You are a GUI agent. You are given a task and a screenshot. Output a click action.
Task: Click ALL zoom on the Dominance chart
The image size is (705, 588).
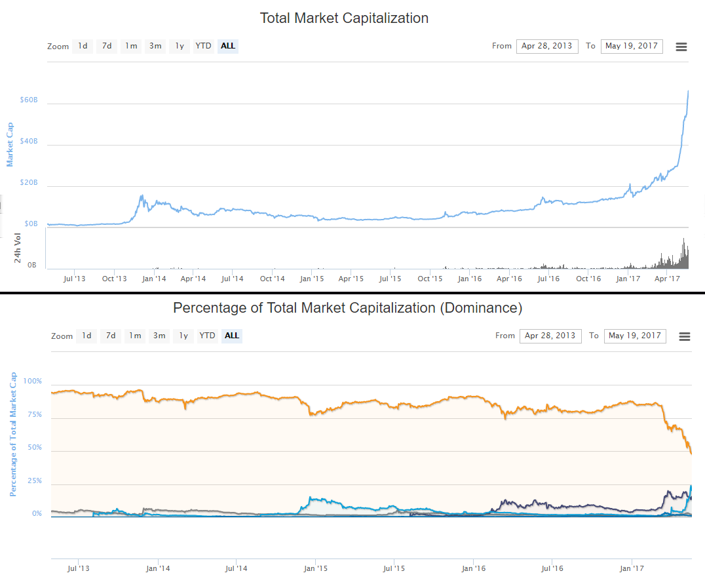[232, 336]
